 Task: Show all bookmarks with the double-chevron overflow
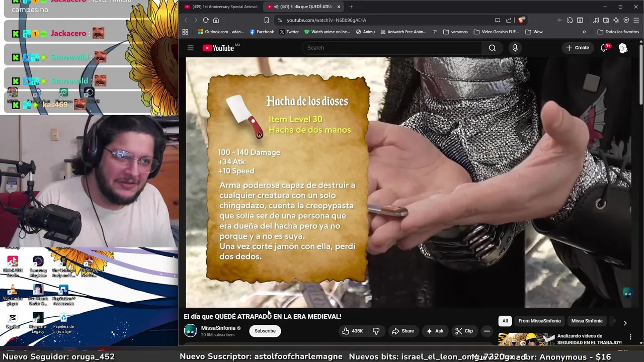coord(584,32)
